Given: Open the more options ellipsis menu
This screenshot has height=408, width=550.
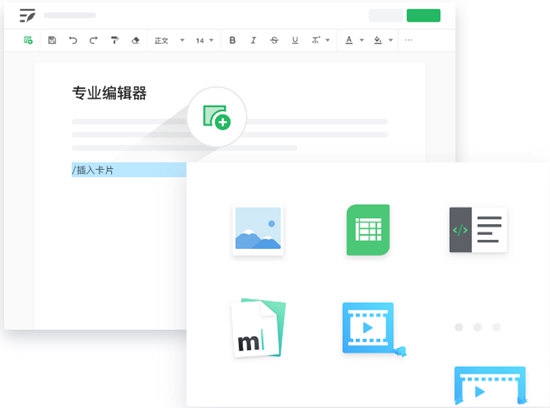Looking at the screenshot, I should pos(408,40).
